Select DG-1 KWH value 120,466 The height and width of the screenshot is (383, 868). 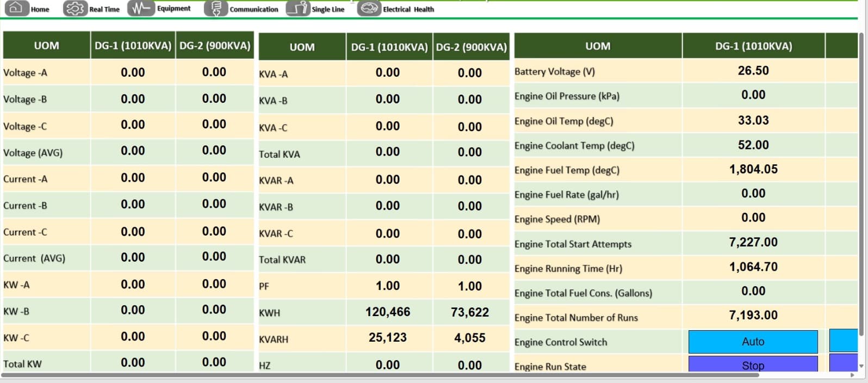click(x=388, y=312)
